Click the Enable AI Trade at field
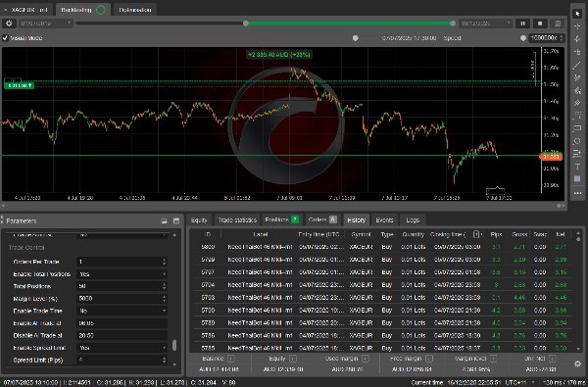This screenshot has width=588, height=387. tap(122, 323)
